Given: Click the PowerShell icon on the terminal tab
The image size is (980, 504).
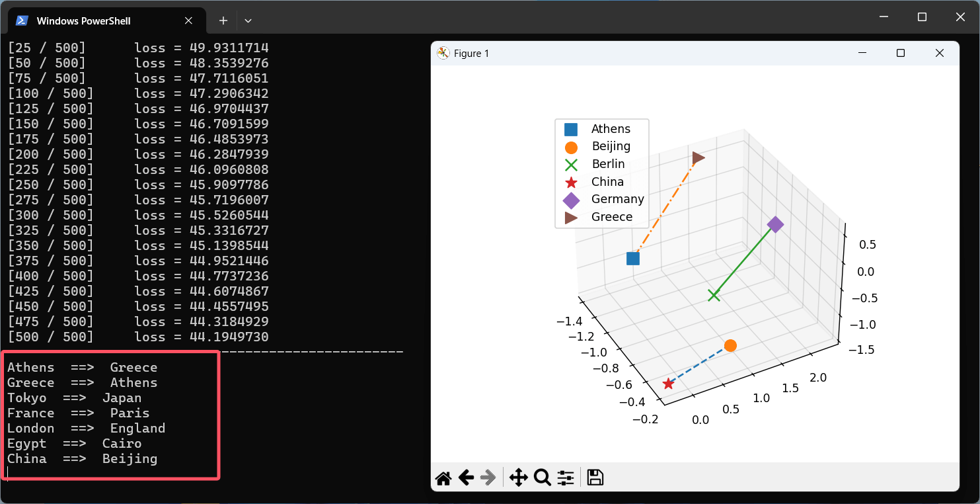Looking at the screenshot, I should click(22, 21).
